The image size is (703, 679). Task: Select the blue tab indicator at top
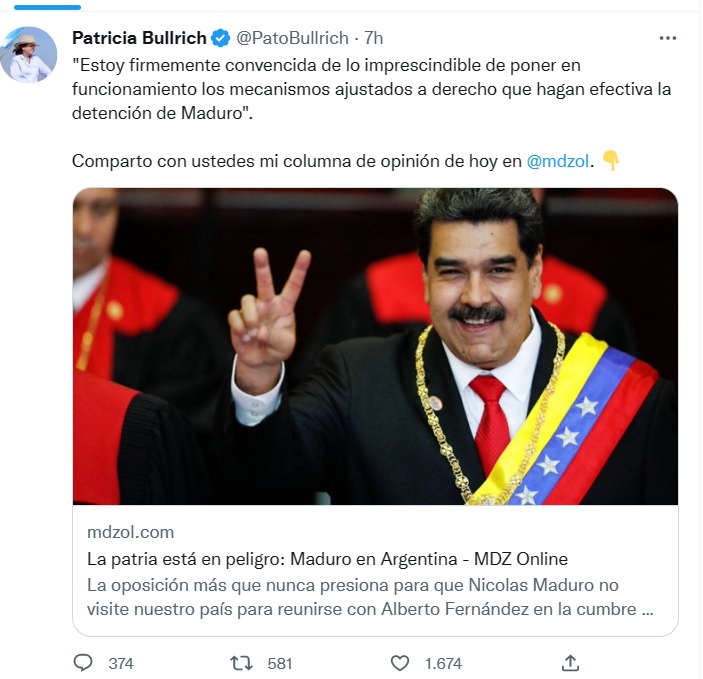(x=47, y=7)
